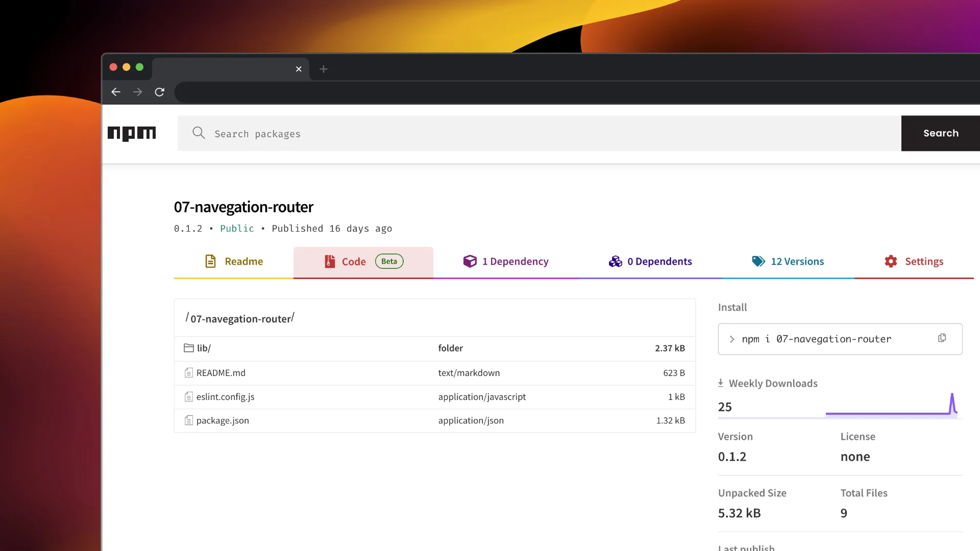Image resolution: width=980 pixels, height=551 pixels.
Task: Switch to the Readme tab
Action: (x=234, y=262)
